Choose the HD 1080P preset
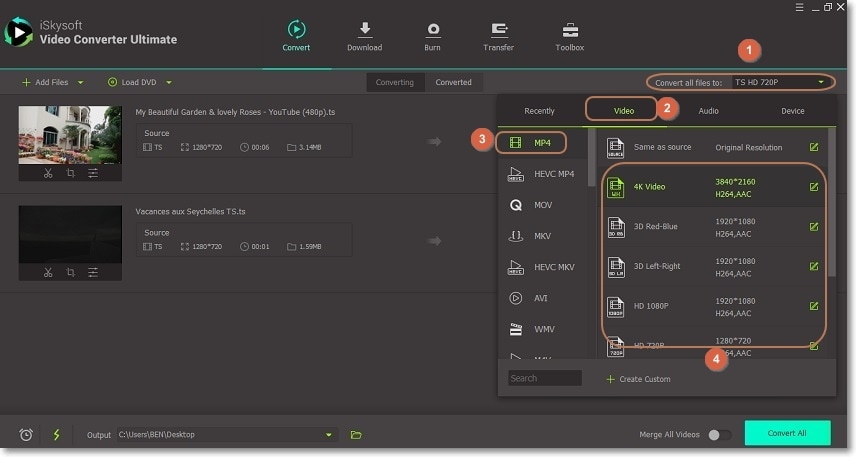 (712, 307)
